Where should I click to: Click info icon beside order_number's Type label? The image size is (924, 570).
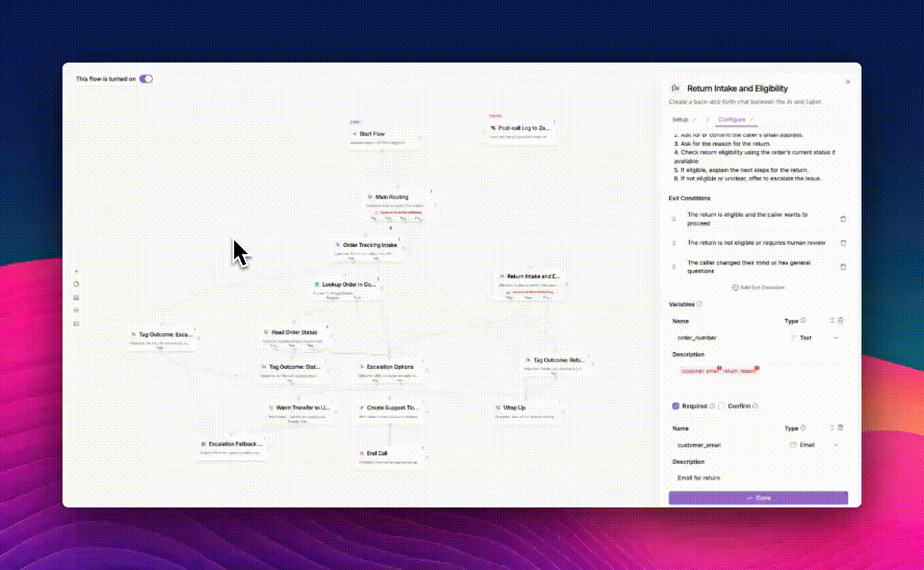point(803,321)
